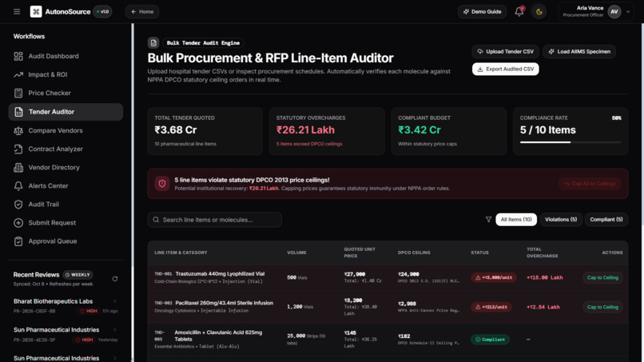Open the hamburger menu icon
The height and width of the screenshot is (362, 644).
click(17, 11)
